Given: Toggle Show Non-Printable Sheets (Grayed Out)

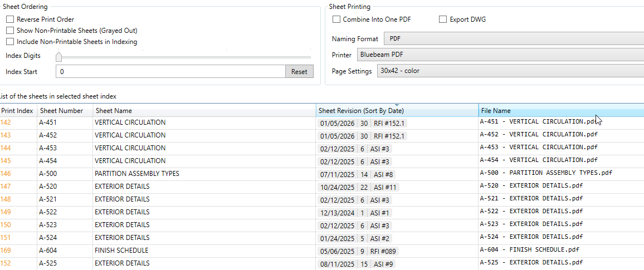Looking at the screenshot, I should 10,31.
